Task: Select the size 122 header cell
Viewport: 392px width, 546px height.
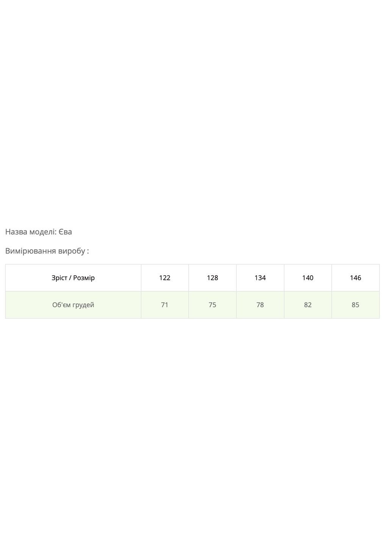Action: coord(165,278)
